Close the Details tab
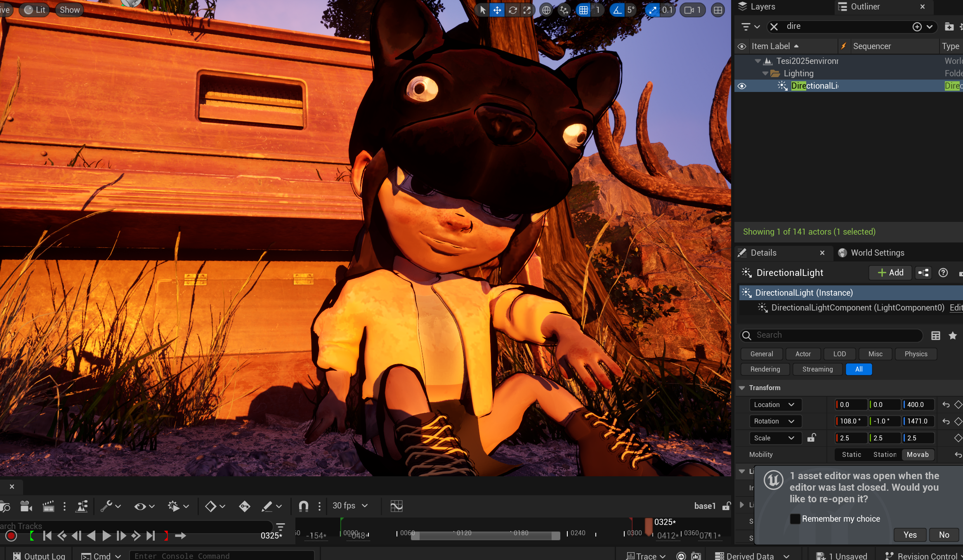The width and height of the screenshot is (963, 560). point(822,253)
